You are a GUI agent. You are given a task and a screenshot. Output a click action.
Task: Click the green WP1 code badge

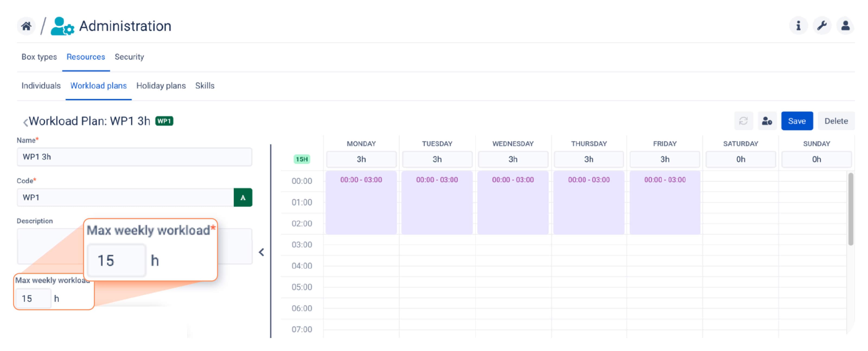pyautogui.click(x=164, y=121)
